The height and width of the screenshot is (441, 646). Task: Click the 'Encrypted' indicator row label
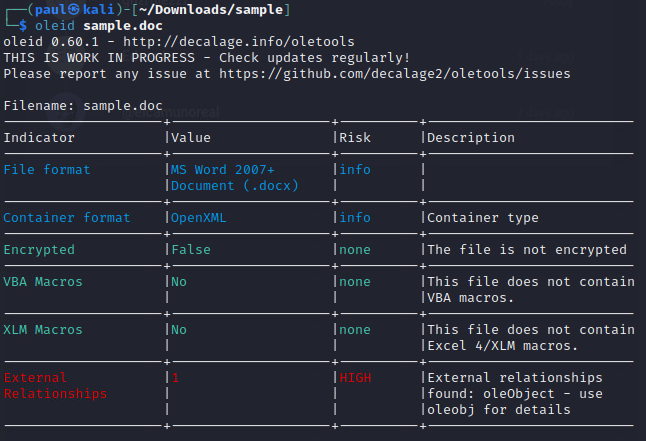[x=39, y=249]
